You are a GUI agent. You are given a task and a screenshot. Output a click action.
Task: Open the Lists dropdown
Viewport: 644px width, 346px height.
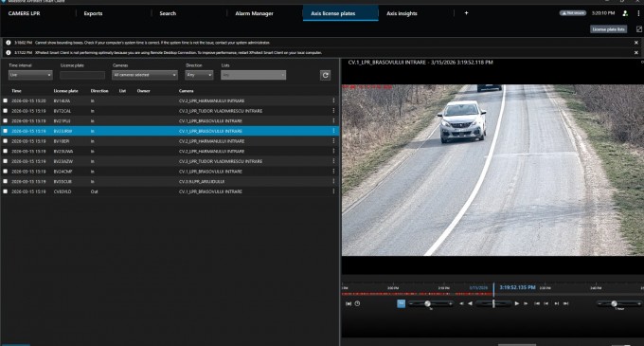coord(254,75)
